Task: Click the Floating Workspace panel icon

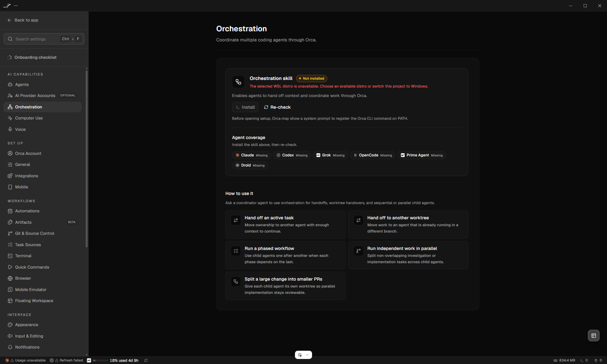Action: click(x=10, y=301)
